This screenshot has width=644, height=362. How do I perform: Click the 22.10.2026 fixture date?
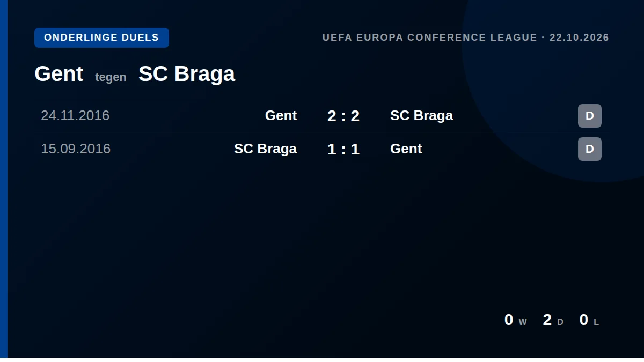click(x=579, y=38)
